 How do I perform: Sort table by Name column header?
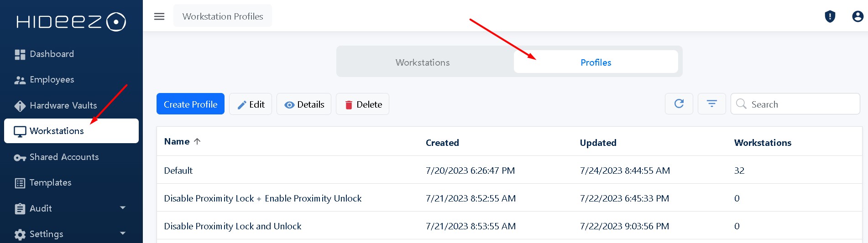tap(177, 142)
